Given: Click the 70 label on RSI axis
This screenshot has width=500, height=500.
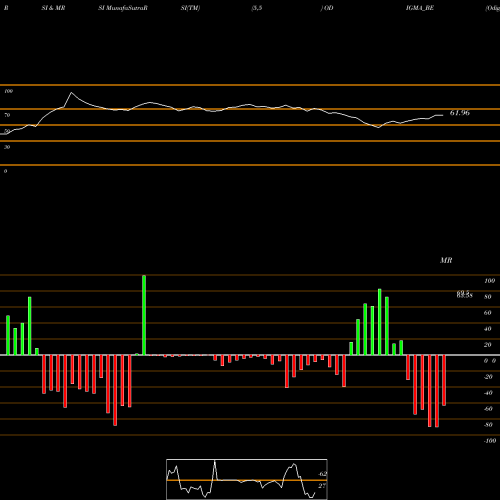Looking at the screenshot, I should [x=7, y=115].
